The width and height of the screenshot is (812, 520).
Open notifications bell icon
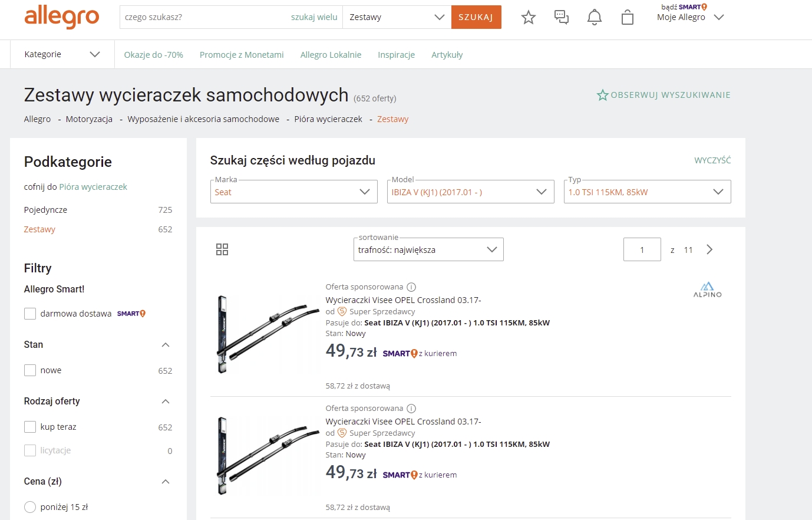(595, 17)
